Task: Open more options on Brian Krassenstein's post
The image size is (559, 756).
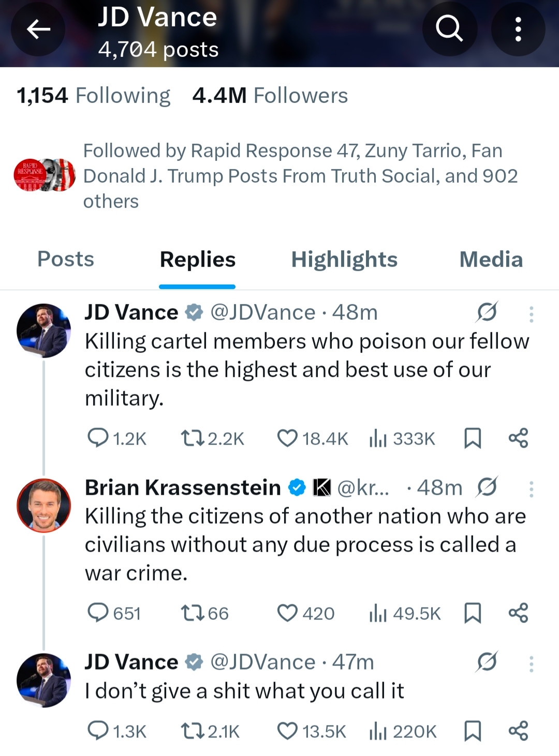Action: coord(531,489)
